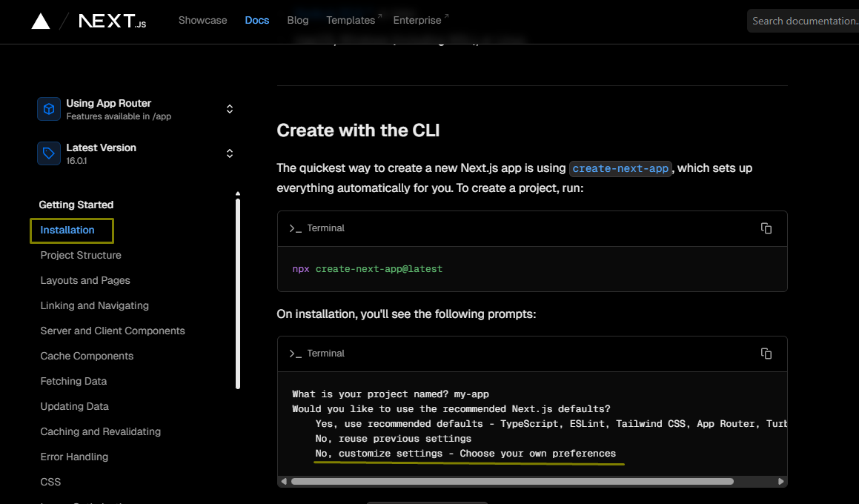Expand the Using App Router selector
This screenshot has height=504, width=859.
[x=230, y=109]
